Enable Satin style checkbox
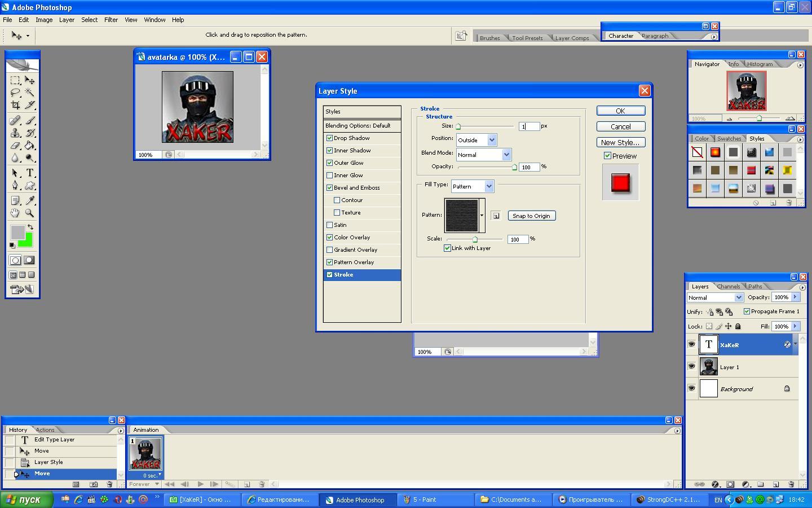Viewport: 812px width, 508px height. (x=329, y=225)
